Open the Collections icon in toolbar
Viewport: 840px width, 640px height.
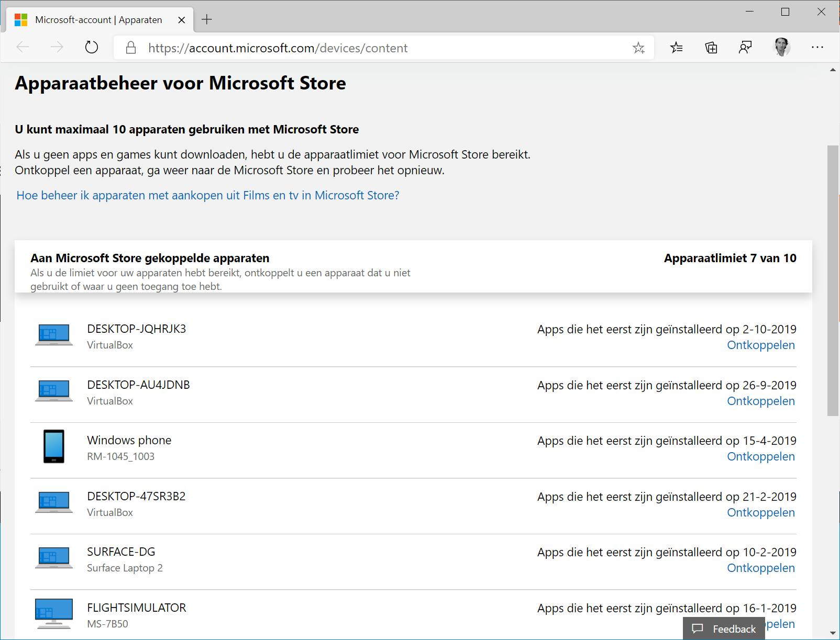point(711,48)
